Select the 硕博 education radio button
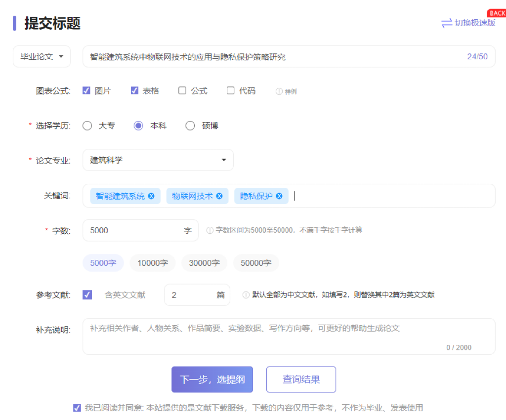This screenshot has height=420, width=506. tap(190, 126)
